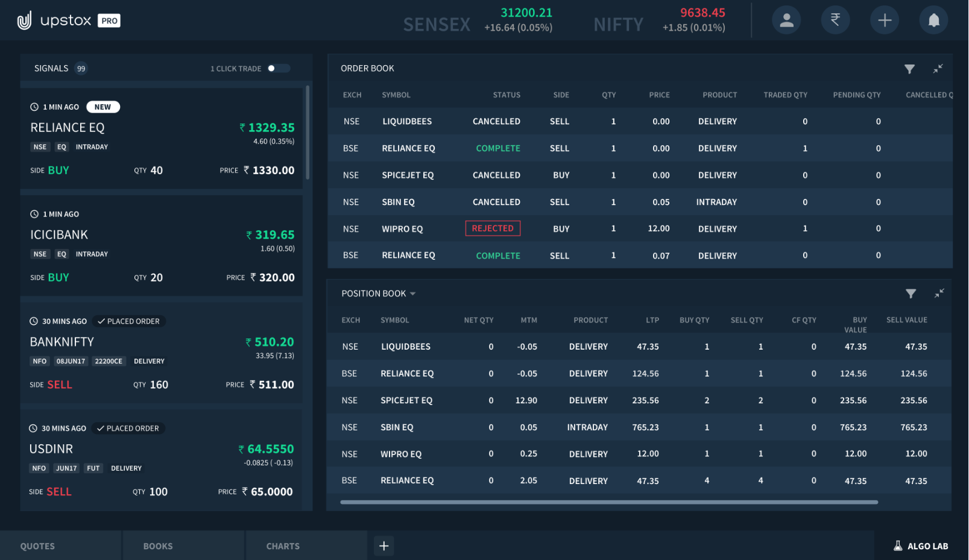Click the NEW badge on Reliance signal
The height and width of the screenshot is (560, 969).
pyautogui.click(x=103, y=107)
